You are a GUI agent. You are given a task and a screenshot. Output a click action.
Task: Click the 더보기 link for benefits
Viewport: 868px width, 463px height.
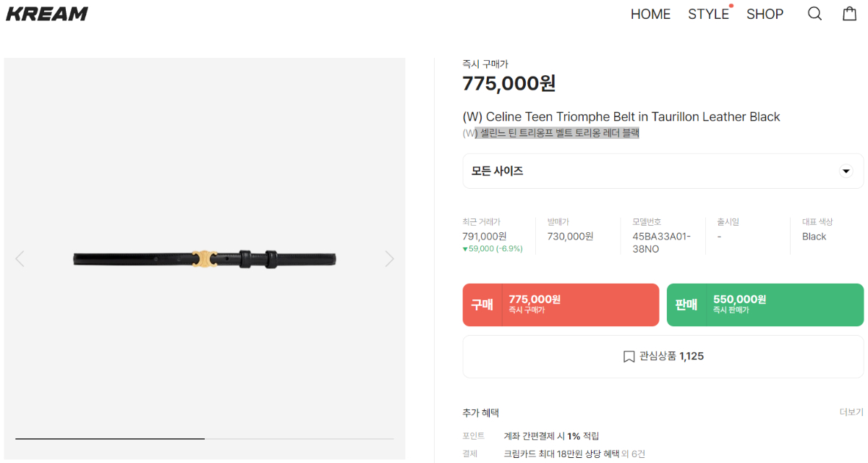pyautogui.click(x=851, y=412)
